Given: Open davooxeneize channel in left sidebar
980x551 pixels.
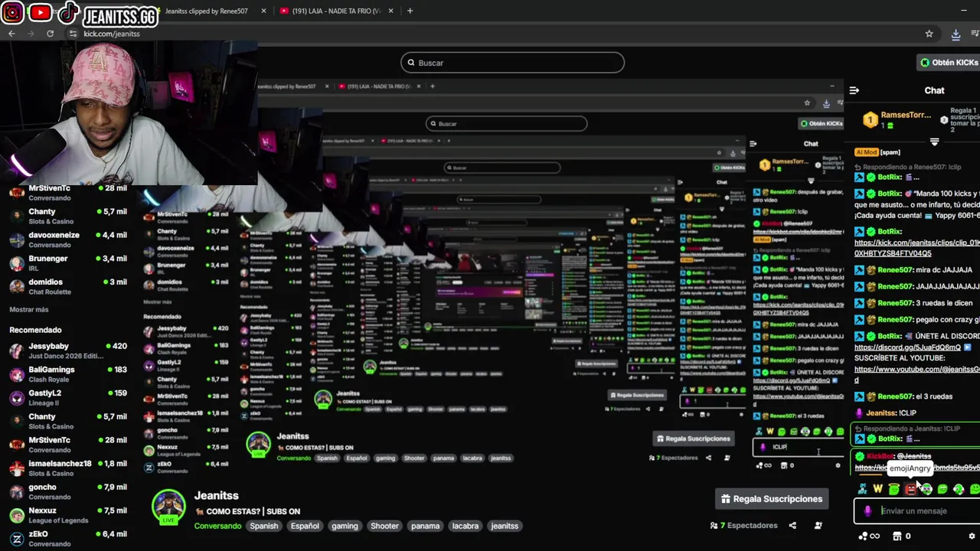Looking at the screenshot, I should pyautogui.click(x=69, y=240).
